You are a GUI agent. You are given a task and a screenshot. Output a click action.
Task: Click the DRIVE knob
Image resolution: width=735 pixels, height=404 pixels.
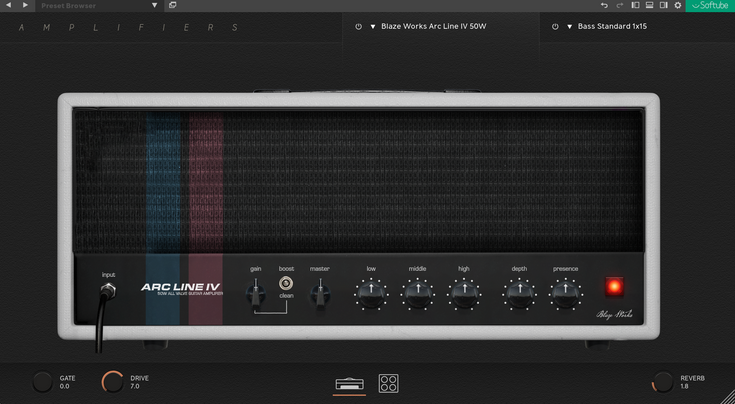113,382
